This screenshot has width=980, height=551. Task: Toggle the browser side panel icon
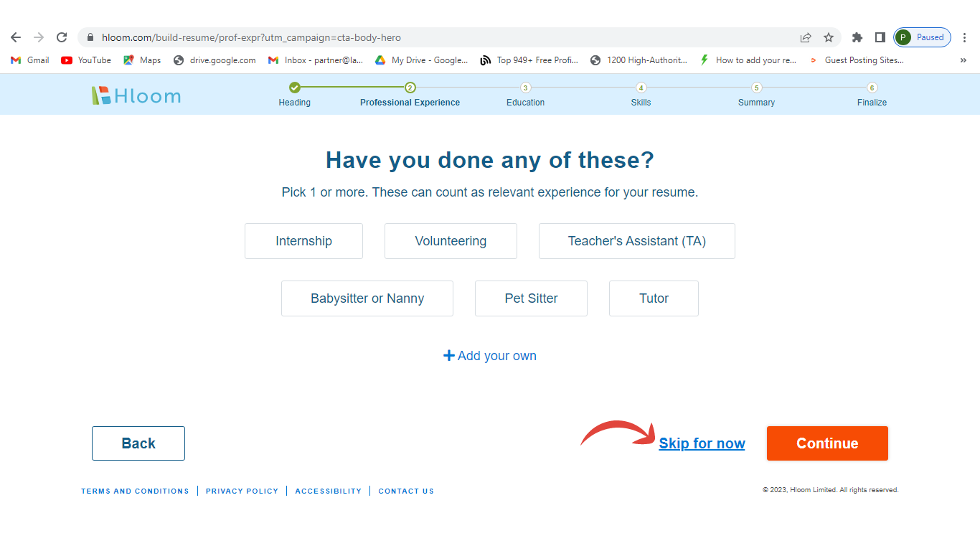point(880,37)
